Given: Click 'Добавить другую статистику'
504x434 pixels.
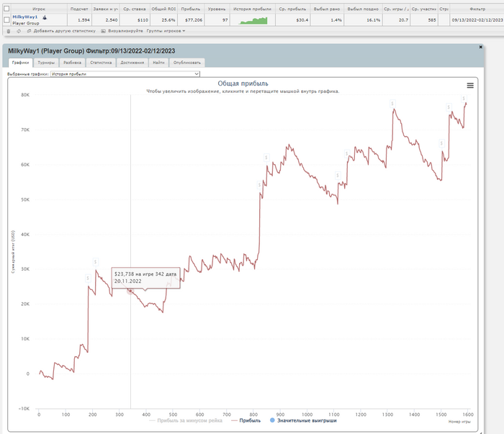Looking at the screenshot, I should (64, 31).
